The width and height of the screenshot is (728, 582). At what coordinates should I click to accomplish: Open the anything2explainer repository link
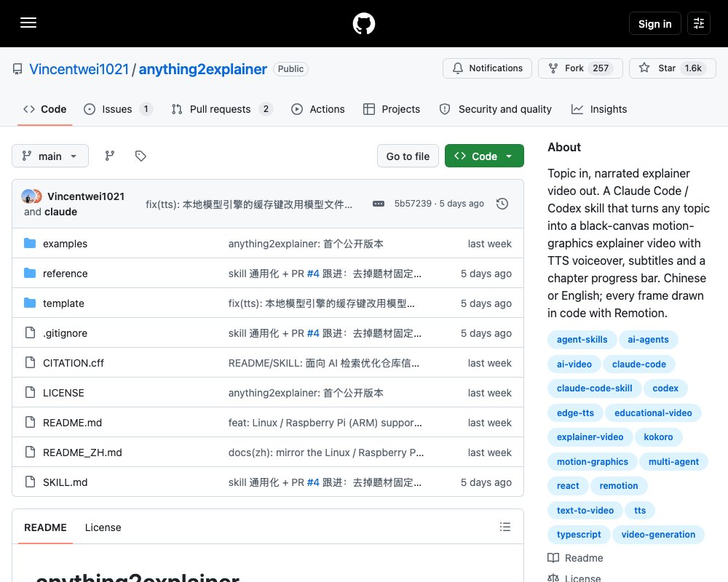click(203, 69)
